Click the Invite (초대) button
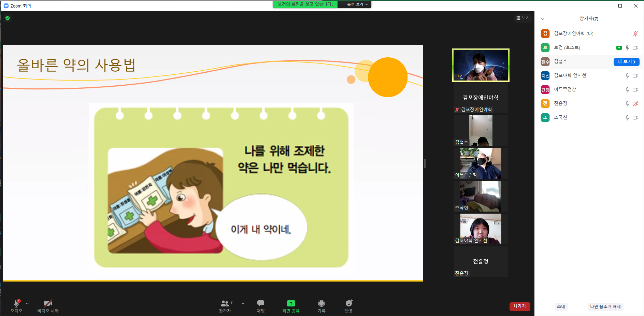The image size is (644, 316). (561, 306)
